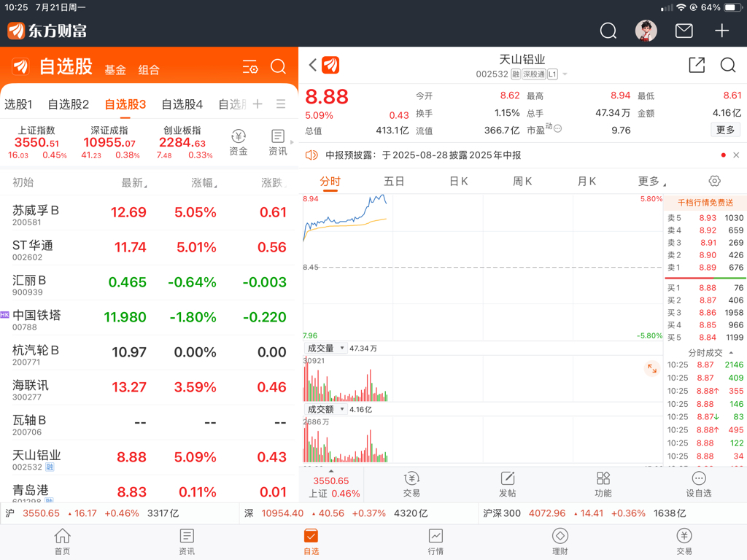
Task: Tap the Eastmoney logo beside back arrow
Action: coord(330,65)
